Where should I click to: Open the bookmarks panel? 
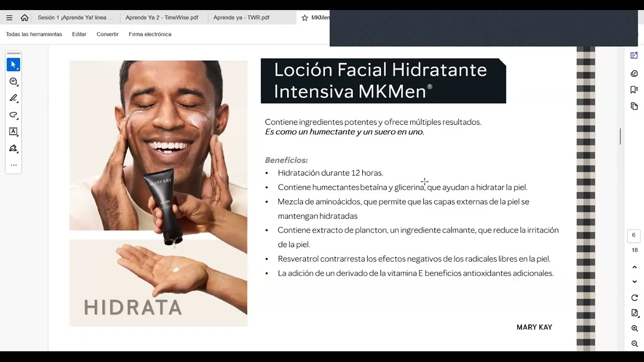point(634,89)
